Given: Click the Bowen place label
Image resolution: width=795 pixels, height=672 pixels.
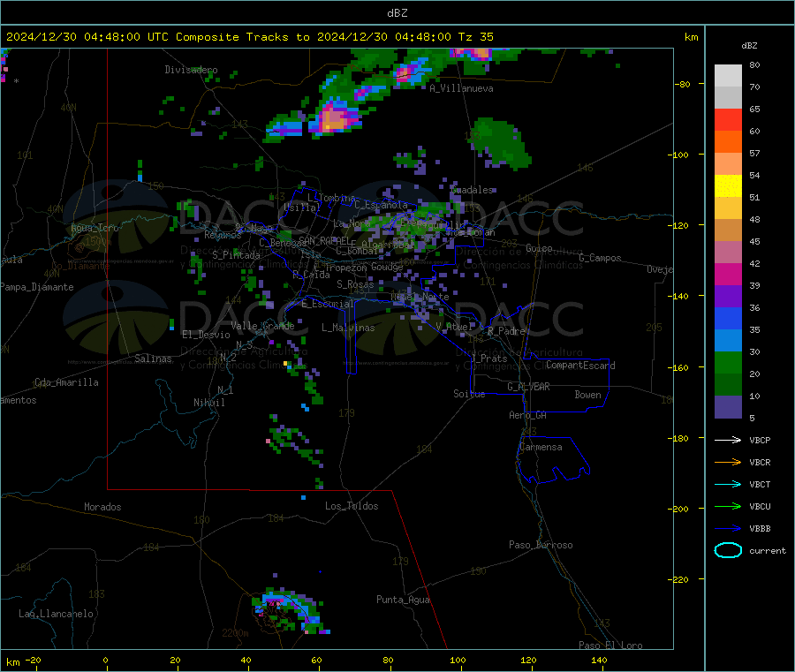Looking at the screenshot, I should click(x=587, y=394).
